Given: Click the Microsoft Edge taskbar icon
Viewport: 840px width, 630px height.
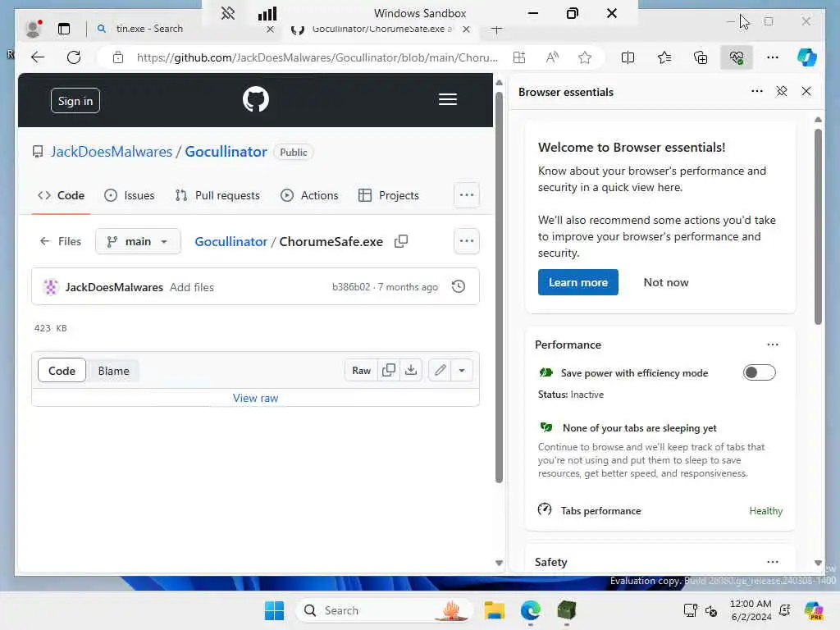Looking at the screenshot, I should point(531,610).
